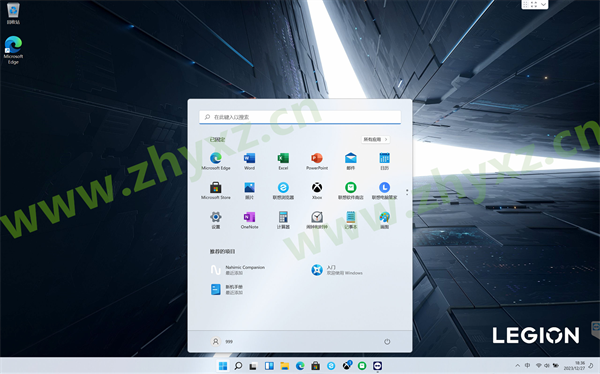The width and height of the screenshot is (600, 374).
Task: Open the Calculator (计算器) app
Action: coord(283,220)
